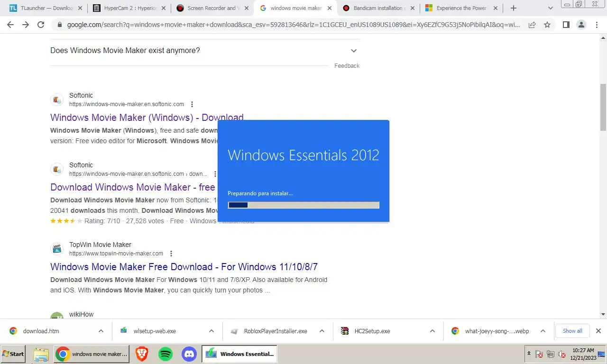This screenshot has height=364, width=607.
Task: Open the Chrome side panel icon
Action: point(566,25)
